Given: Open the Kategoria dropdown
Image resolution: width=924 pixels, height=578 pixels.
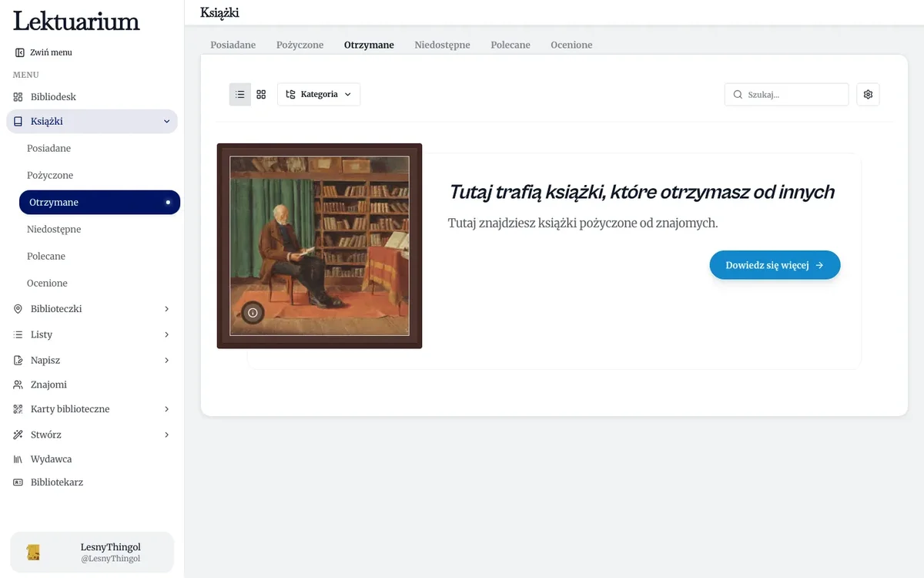Looking at the screenshot, I should 319,94.
